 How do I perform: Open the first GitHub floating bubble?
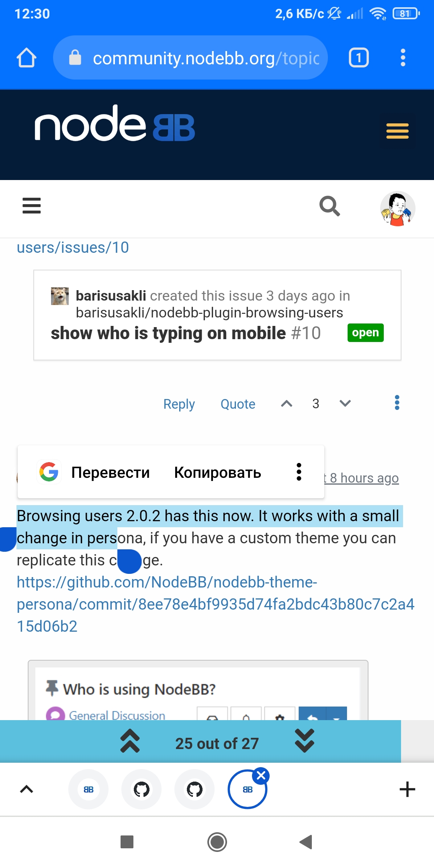(141, 789)
